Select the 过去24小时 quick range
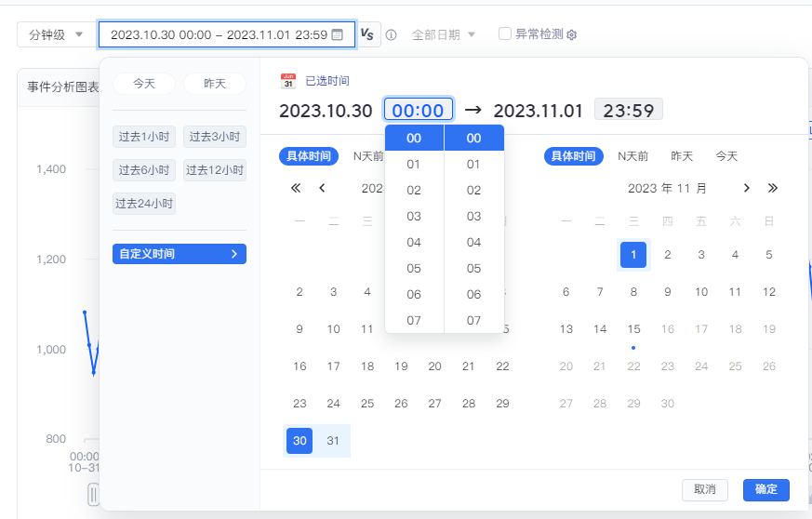Image resolution: width=812 pixels, height=519 pixels. click(144, 203)
